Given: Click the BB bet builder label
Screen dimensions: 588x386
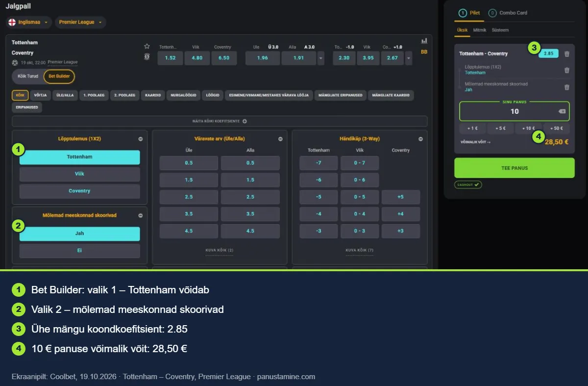Looking at the screenshot, I should click(x=424, y=52).
